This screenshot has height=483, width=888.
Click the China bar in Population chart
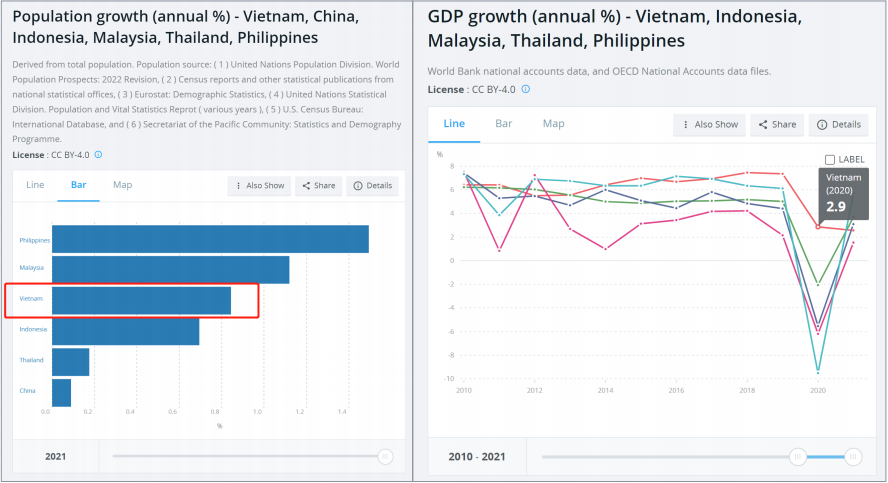[61, 392]
